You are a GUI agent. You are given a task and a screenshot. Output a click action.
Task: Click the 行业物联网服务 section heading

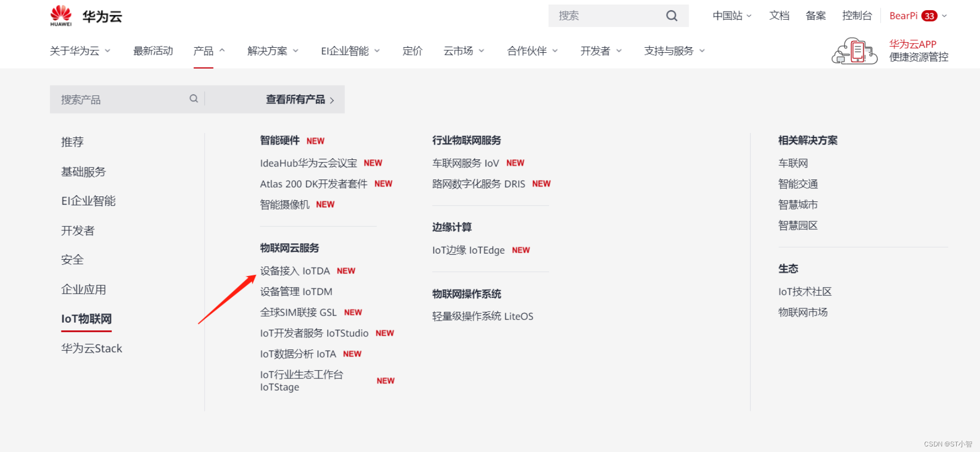(466, 141)
